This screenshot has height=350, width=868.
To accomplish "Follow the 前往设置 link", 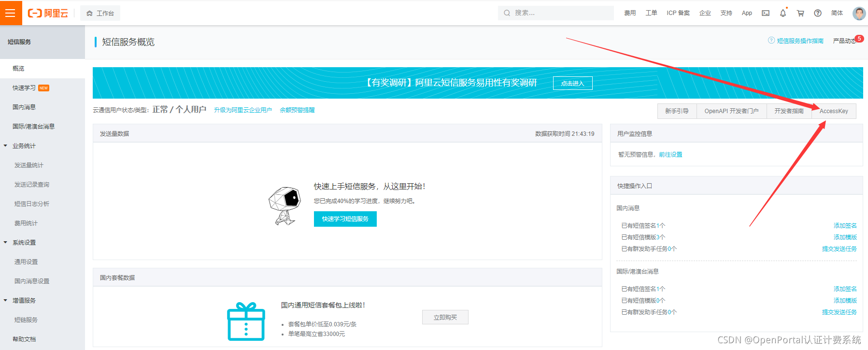I will [x=670, y=155].
